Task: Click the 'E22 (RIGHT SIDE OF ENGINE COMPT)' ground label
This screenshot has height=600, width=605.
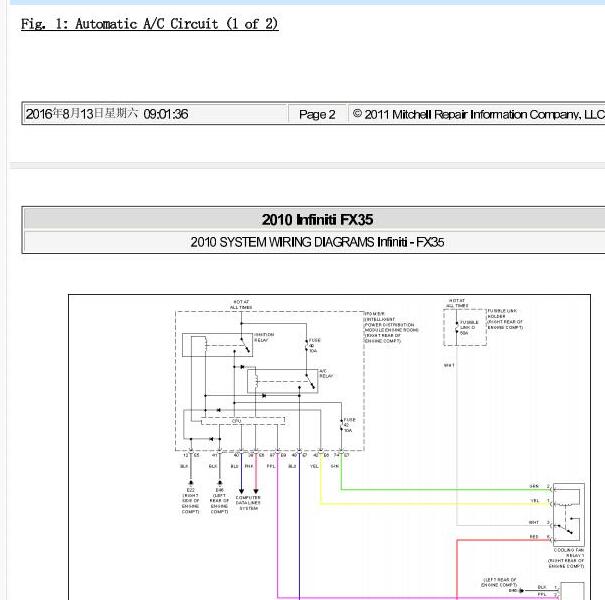Action: pos(191,501)
